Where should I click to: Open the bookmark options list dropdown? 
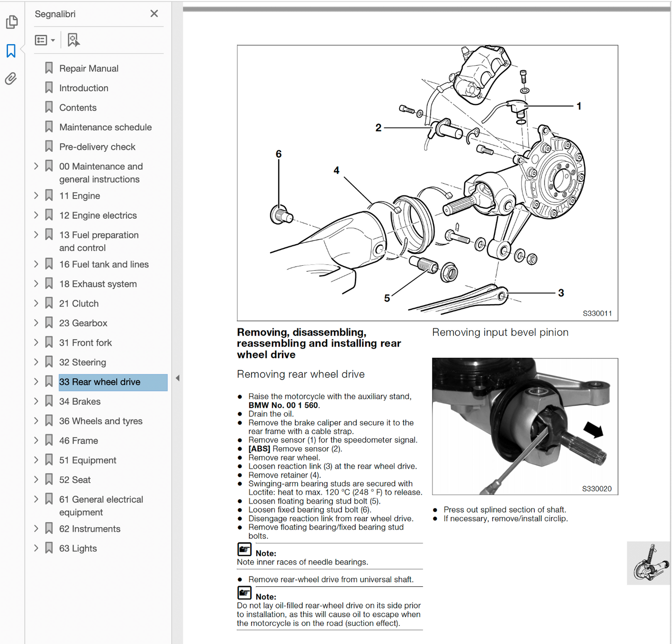[45, 40]
